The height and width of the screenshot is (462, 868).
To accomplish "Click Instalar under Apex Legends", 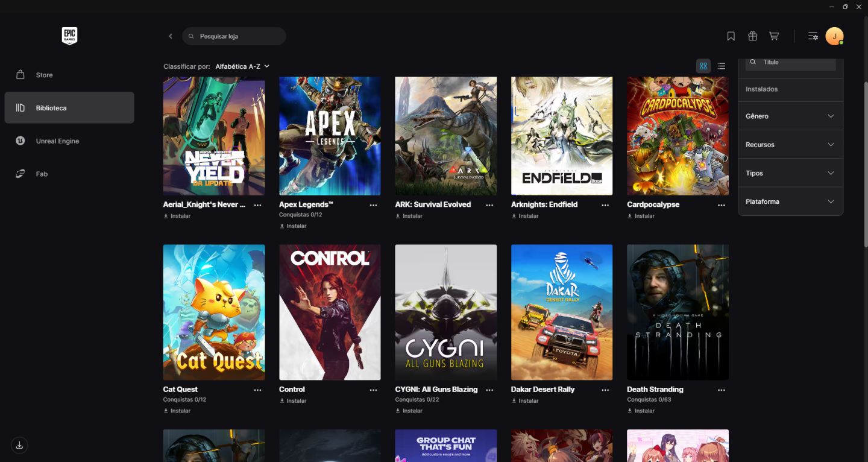I will pos(293,226).
